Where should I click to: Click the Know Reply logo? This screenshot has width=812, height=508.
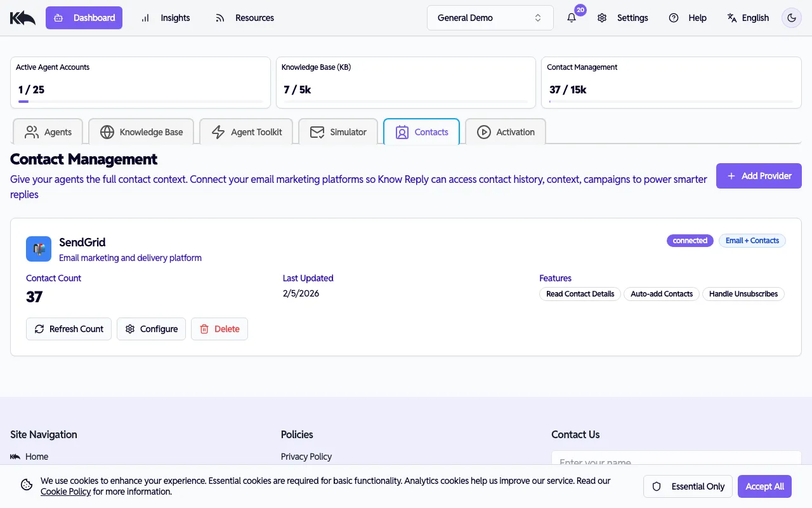coord(22,17)
